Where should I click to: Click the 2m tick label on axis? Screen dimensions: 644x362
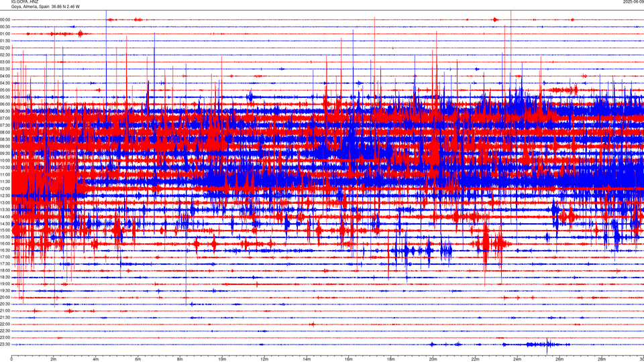(x=54, y=359)
